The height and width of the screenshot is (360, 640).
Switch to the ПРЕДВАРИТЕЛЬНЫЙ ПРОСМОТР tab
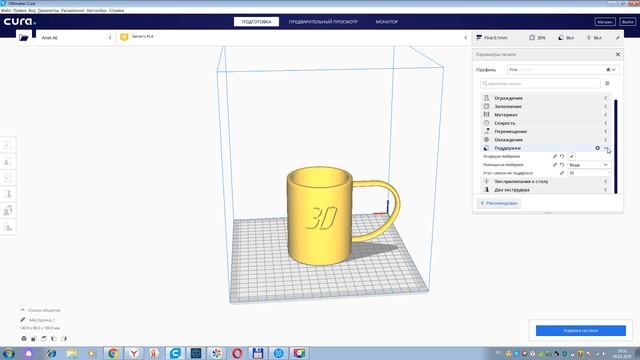tap(323, 22)
